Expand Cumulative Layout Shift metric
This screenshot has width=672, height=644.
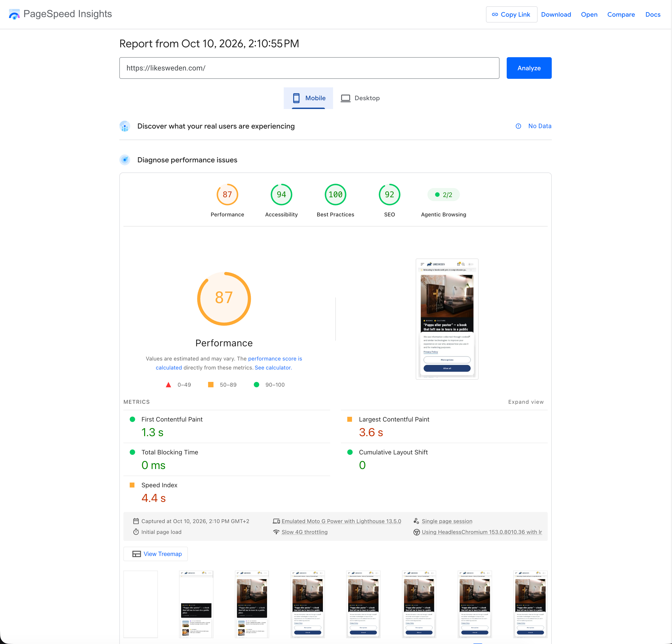[x=444, y=459]
